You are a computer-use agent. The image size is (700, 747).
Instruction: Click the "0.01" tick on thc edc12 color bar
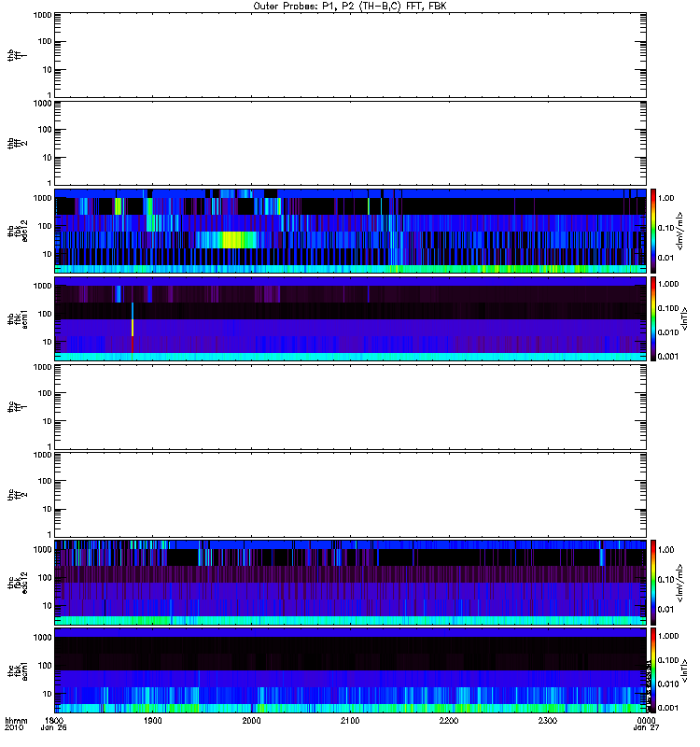(665, 610)
